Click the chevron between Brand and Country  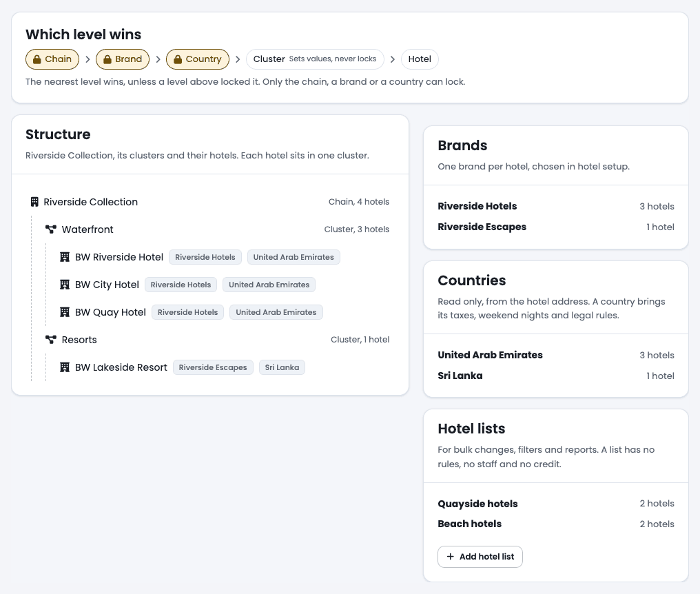coord(158,59)
